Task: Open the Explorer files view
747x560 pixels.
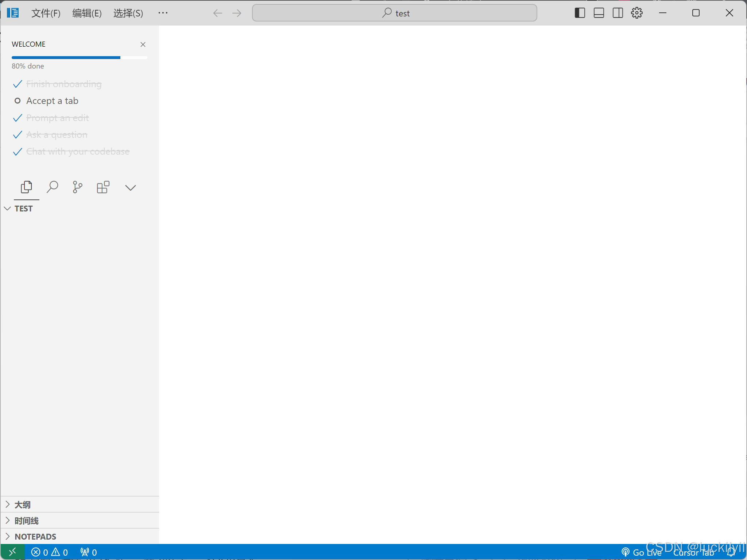Action: (x=26, y=187)
